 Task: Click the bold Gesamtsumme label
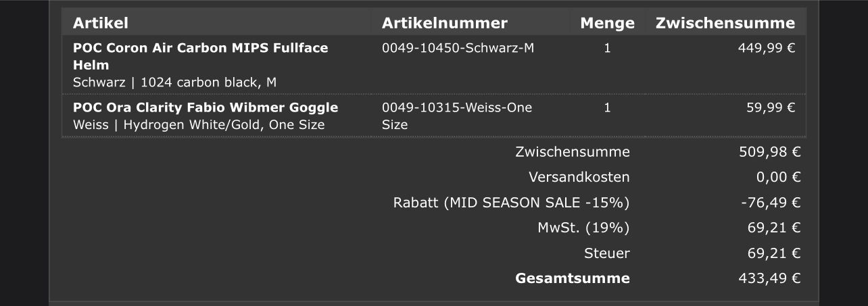pyautogui.click(x=572, y=278)
